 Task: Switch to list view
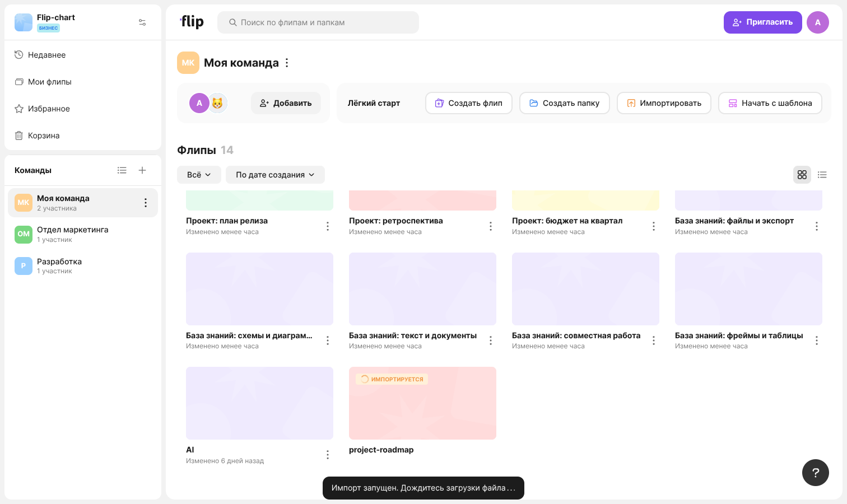tap(822, 175)
